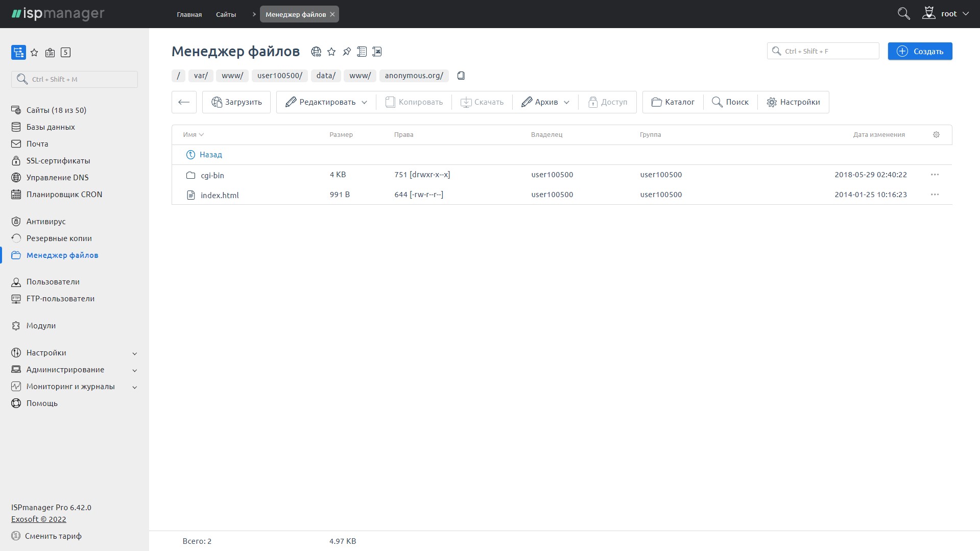Copy current path with clipboard icon
Screen dimensions: 980x551
[x=461, y=76]
